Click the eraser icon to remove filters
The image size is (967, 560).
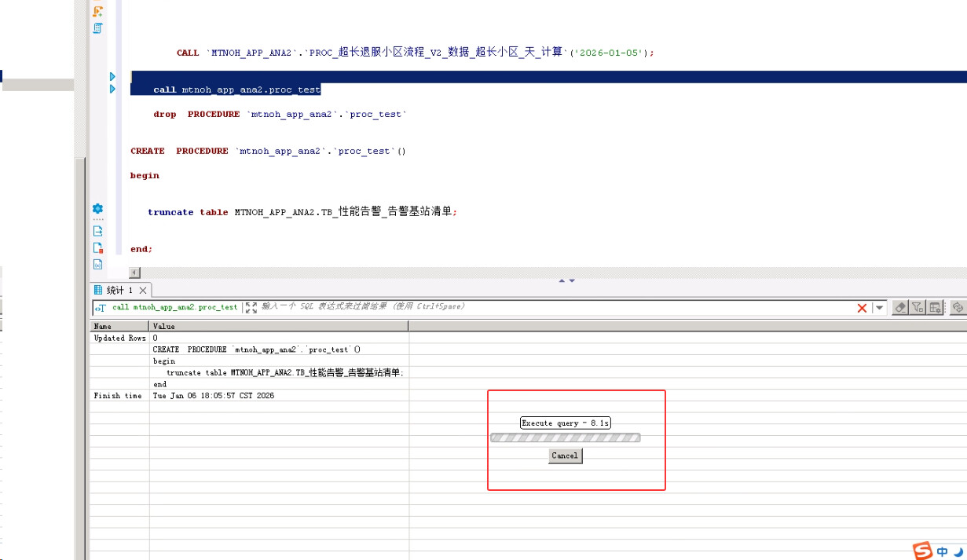pyautogui.click(x=901, y=308)
